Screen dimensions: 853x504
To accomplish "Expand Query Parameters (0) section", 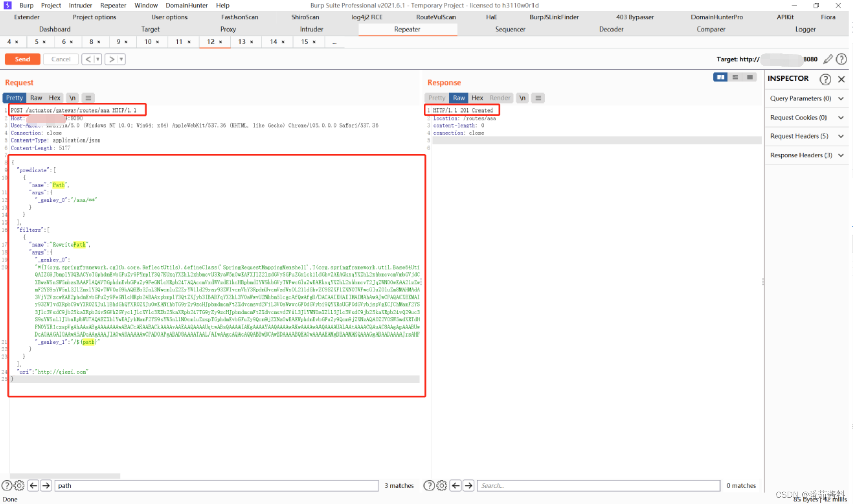I will tap(807, 98).
